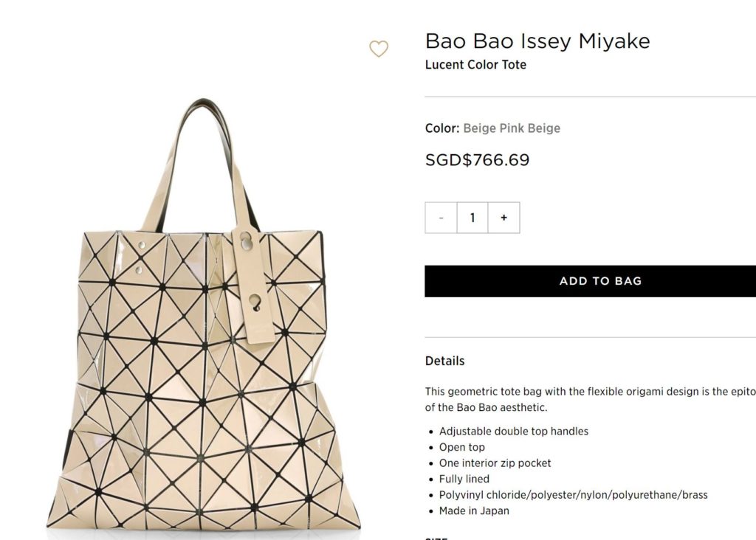Add item to wishlist with heart icon
Screen dimensions: 756x540
click(x=379, y=49)
